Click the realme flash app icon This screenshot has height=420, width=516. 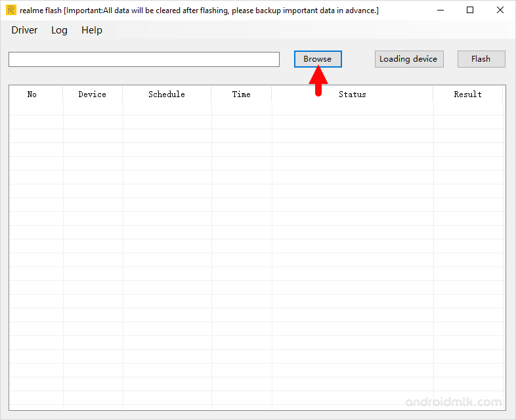[x=11, y=10]
